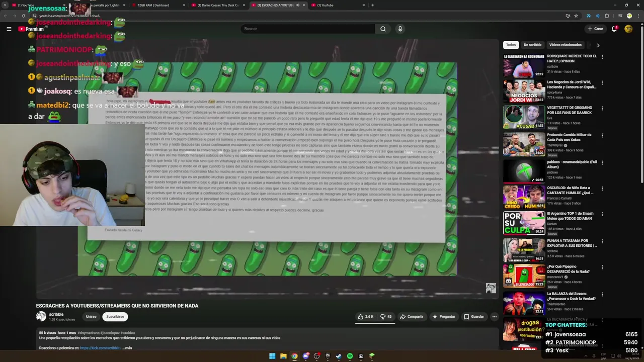This screenshot has height=362, width=644.
Task: Open options menu for Probando Comida Militar video
Action: 602,135
